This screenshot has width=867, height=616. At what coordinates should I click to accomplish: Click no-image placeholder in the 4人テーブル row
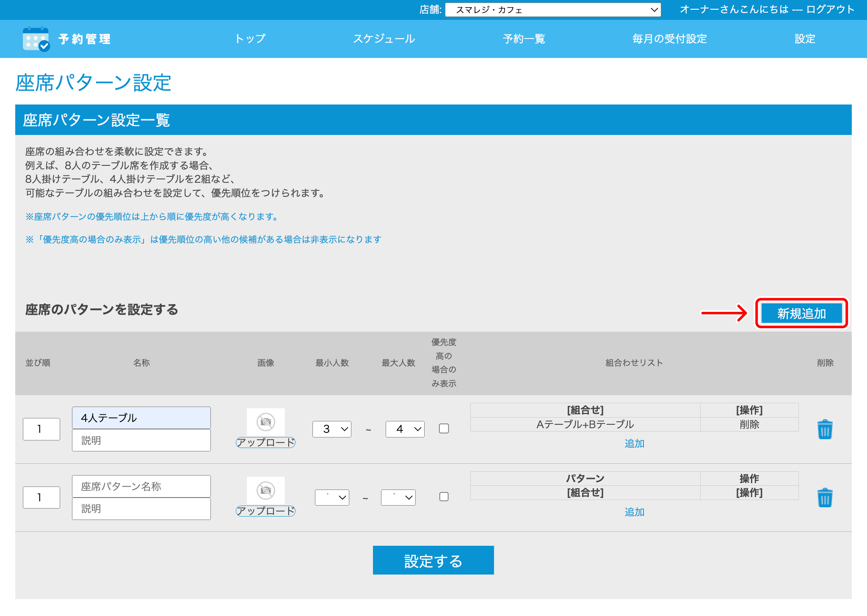pos(266,422)
